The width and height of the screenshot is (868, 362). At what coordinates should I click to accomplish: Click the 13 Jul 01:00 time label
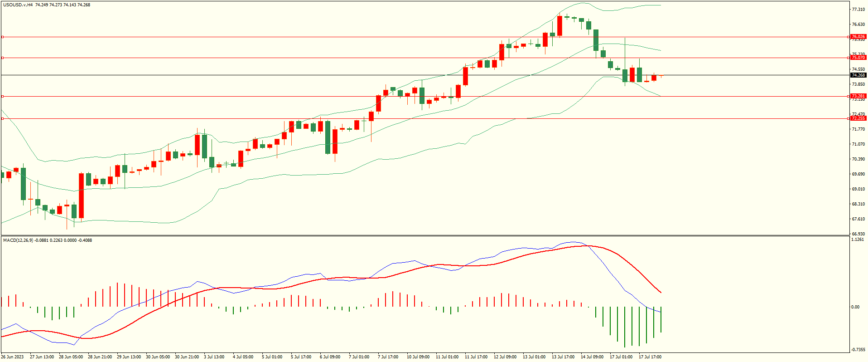534,357
